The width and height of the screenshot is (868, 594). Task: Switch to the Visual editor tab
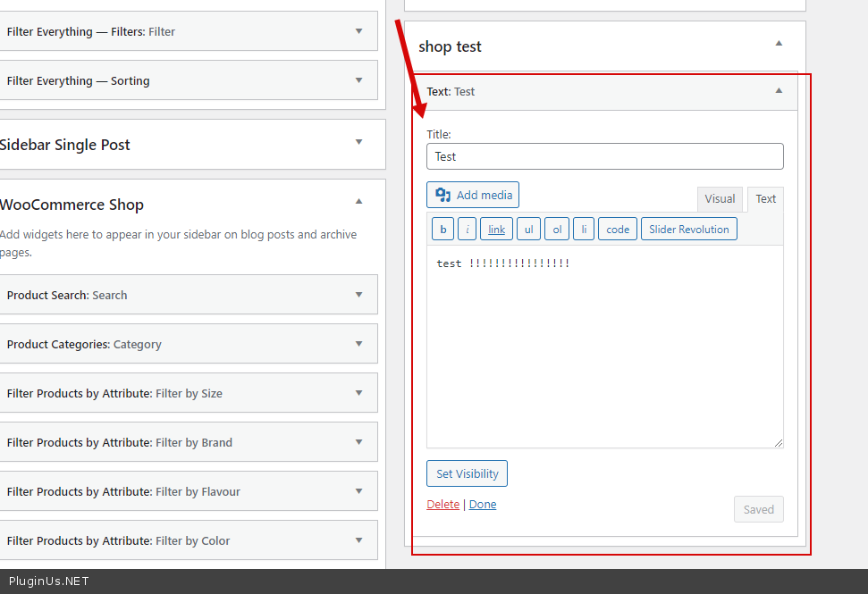(x=720, y=199)
